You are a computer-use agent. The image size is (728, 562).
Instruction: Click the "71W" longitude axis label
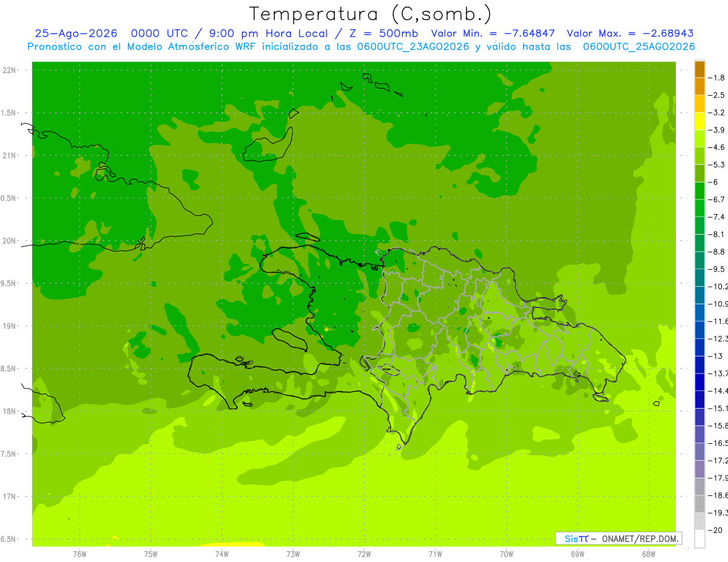click(435, 554)
